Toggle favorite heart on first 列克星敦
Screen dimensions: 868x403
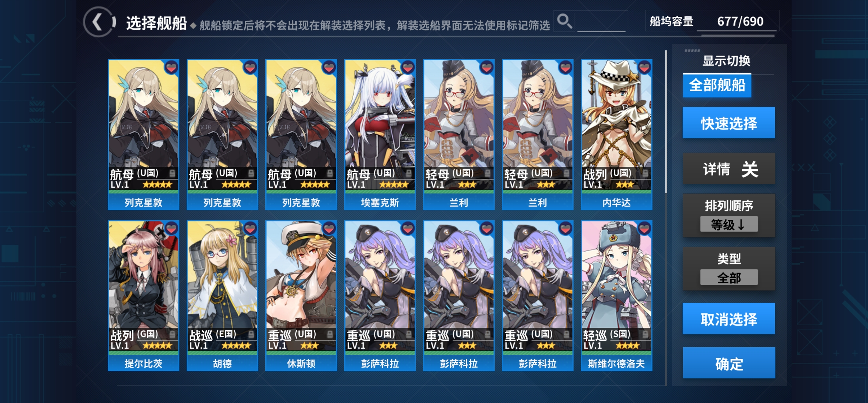point(171,67)
